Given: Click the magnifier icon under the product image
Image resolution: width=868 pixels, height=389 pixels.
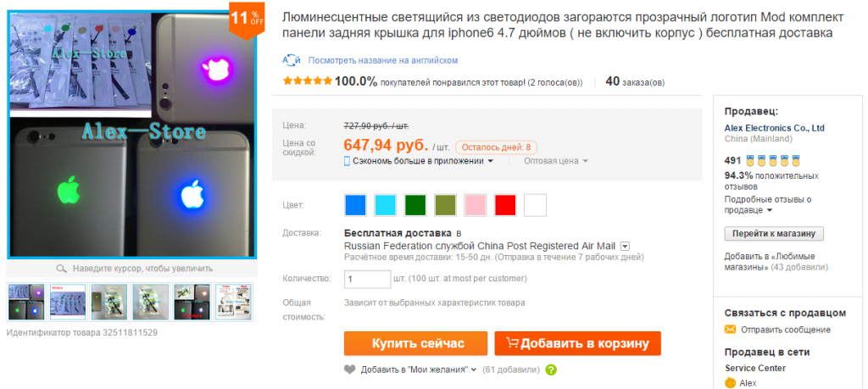Looking at the screenshot, I should (62, 269).
